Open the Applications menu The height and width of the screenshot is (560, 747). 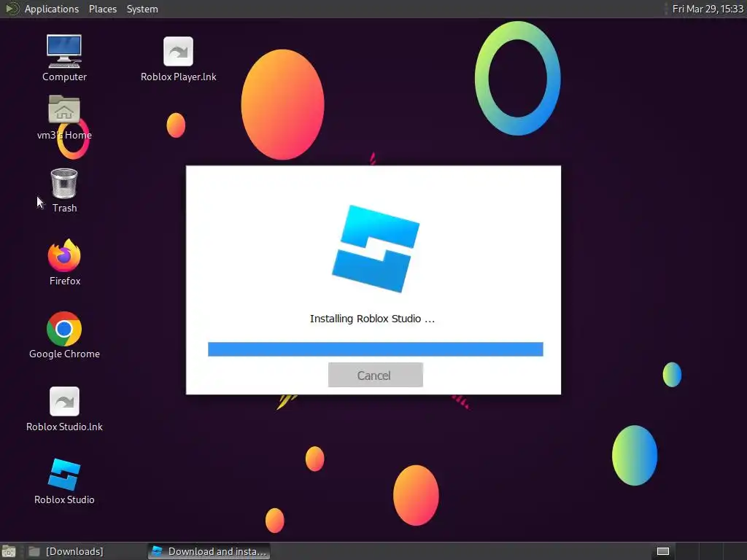52,9
